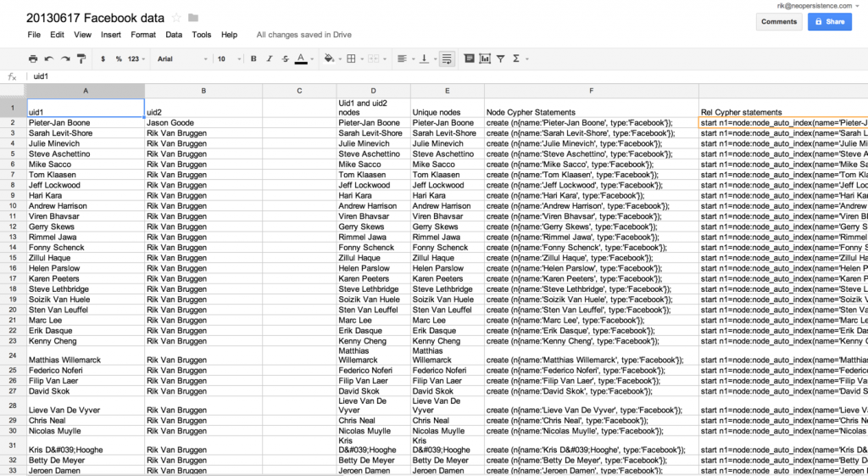Click 'Chris Neal' in column D

tap(373, 421)
